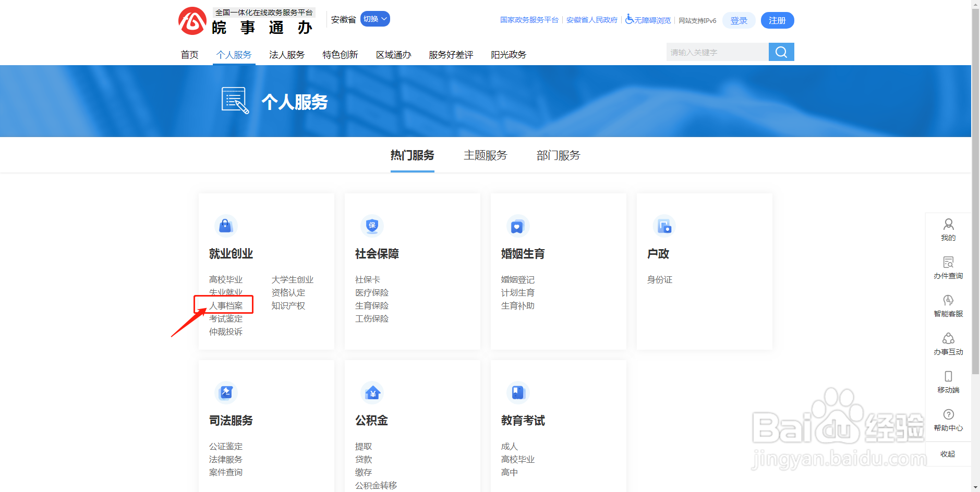Click the 无障碍浏览 accessibility link
This screenshot has width=980, height=492.
[x=648, y=20]
